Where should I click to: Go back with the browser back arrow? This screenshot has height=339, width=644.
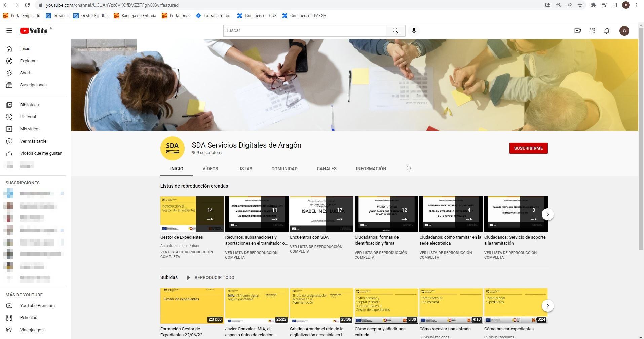coord(6,5)
